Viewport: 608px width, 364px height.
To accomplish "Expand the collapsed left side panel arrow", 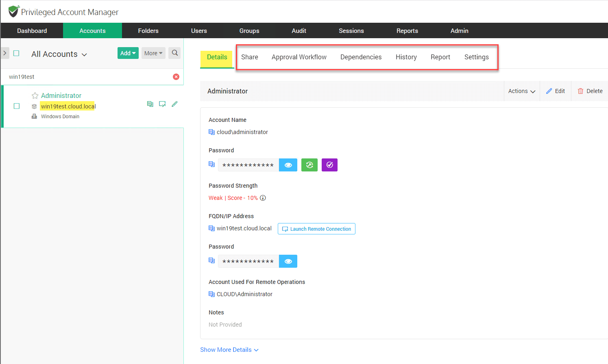I will click(5, 53).
